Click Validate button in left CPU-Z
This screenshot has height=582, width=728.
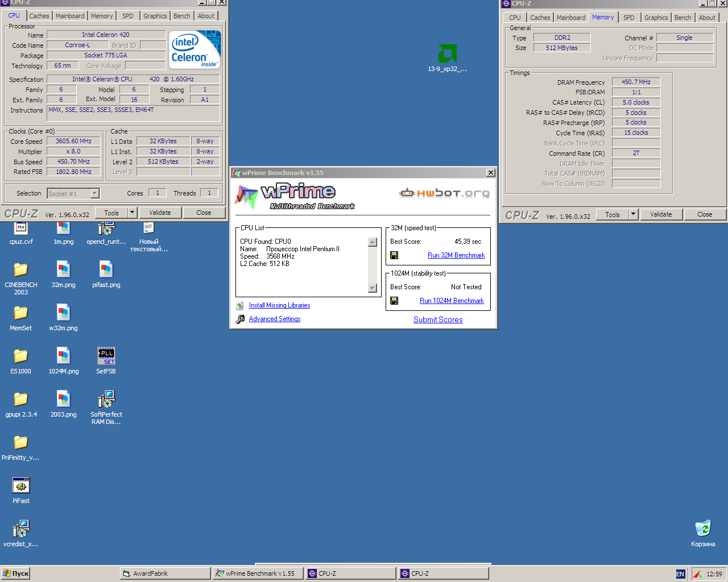[x=160, y=213]
